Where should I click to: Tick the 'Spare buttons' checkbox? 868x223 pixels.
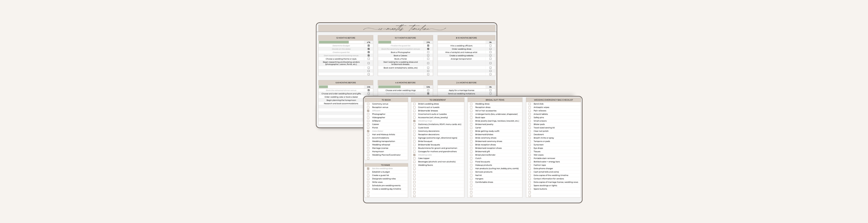530,189
